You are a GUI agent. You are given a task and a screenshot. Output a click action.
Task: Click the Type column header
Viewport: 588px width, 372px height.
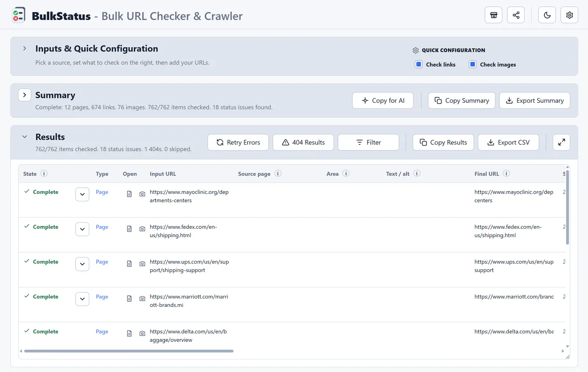coord(102,174)
